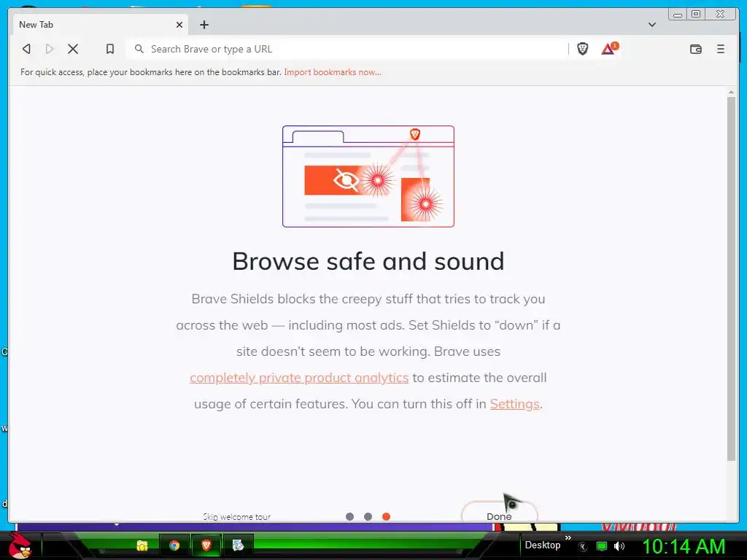Viewport: 747px width, 560px height.
Task: Open the Brave Rewards triangle icon
Action: click(609, 49)
